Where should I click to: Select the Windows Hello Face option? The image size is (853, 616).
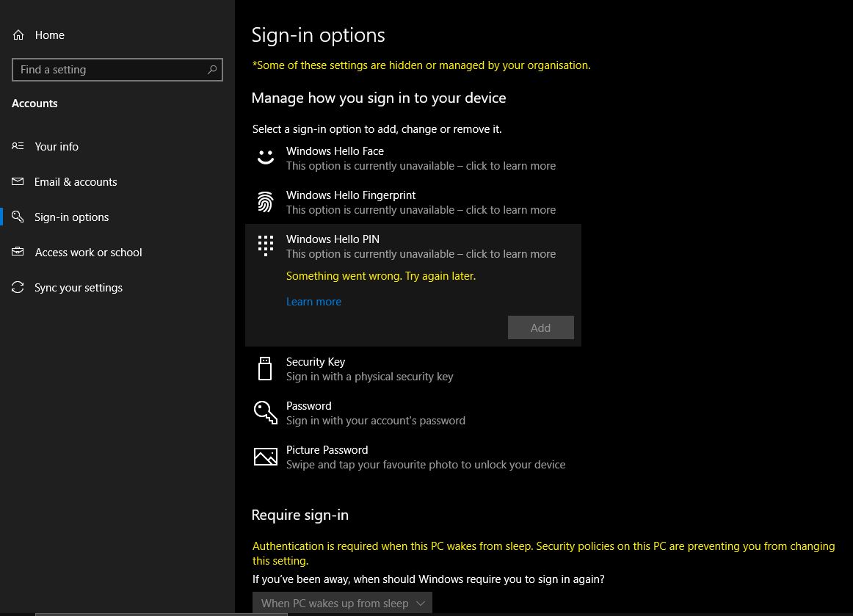pos(413,159)
